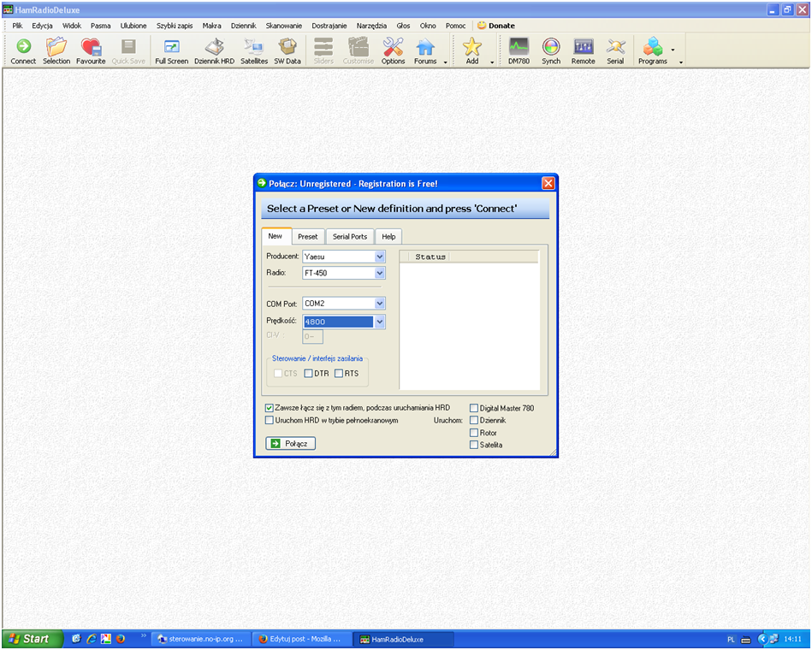
Task: Open Internet Explorer quick launch icon
Action: click(x=92, y=639)
